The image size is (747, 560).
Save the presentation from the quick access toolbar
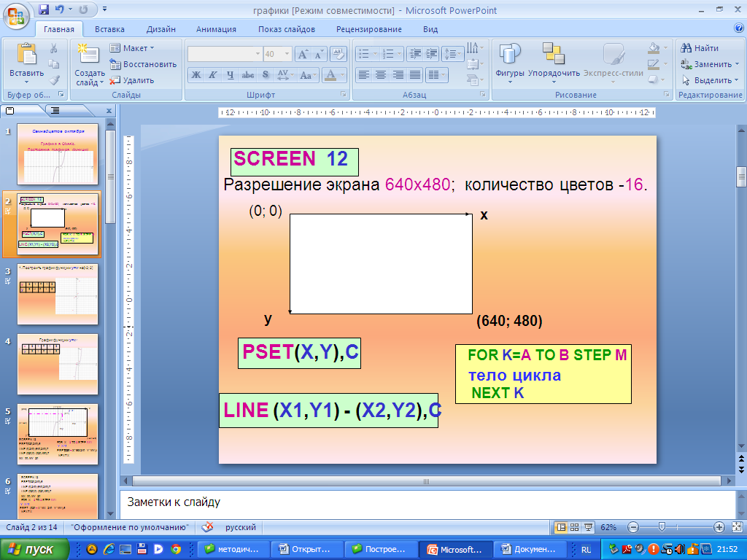44,10
